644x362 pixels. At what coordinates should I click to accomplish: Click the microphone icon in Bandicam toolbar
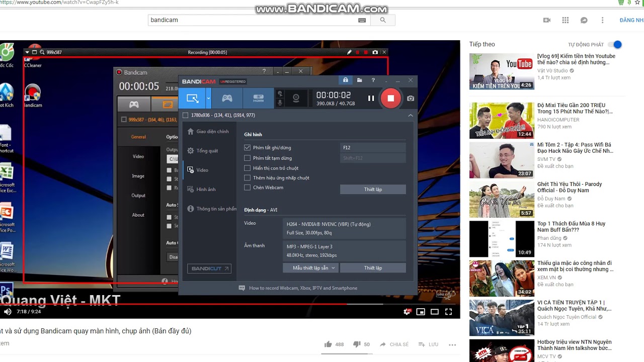(280, 103)
